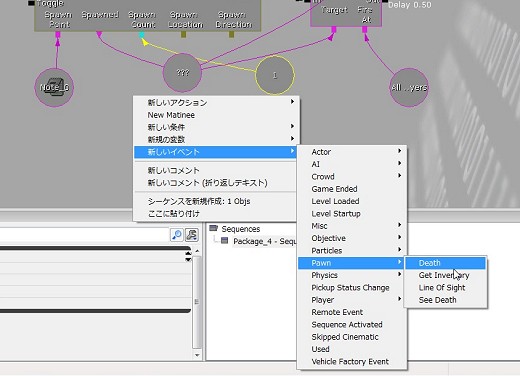
Task: Select the Sequences root tree item
Action: pos(241,229)
